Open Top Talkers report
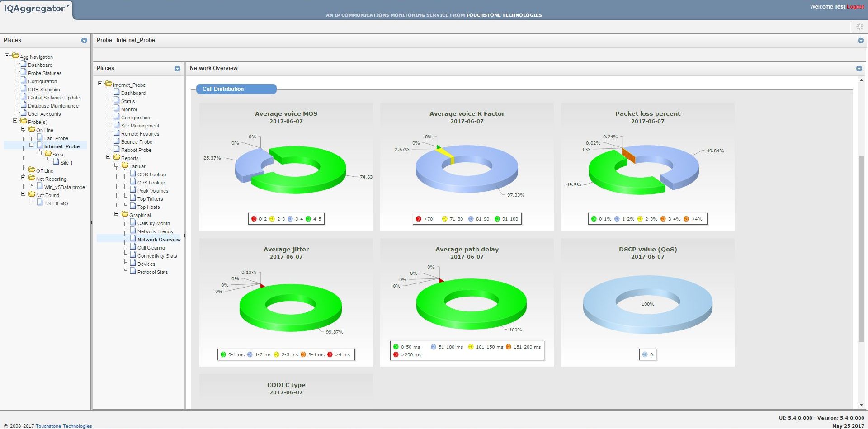The image size is (868, 429). coord(150,199)
